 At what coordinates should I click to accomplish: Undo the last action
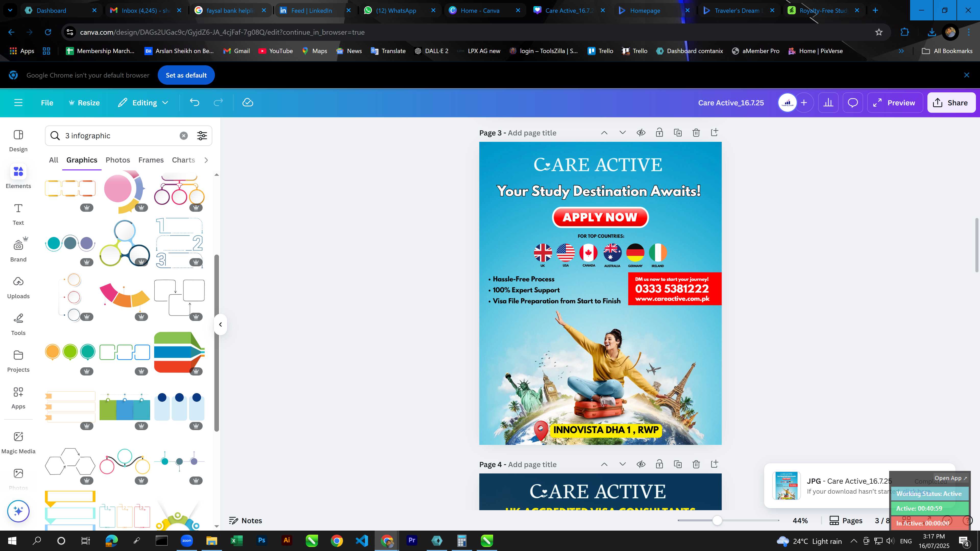tap(194, 103)
